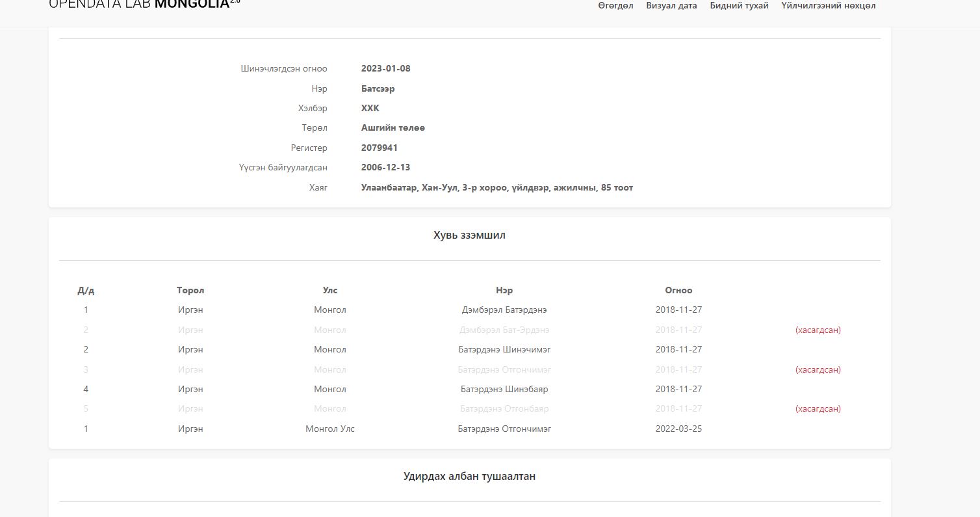Click хасагдсан label beside Батэрдэнэ Отгонбаяр
Screen dimensions: 980x517
click(x=818, y=409)
